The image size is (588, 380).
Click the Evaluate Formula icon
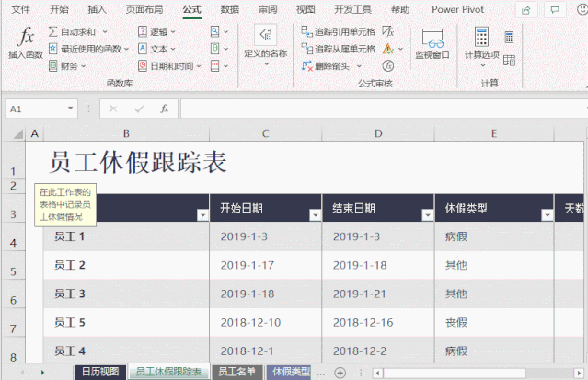pyautogui.click(x=387, y=66)
